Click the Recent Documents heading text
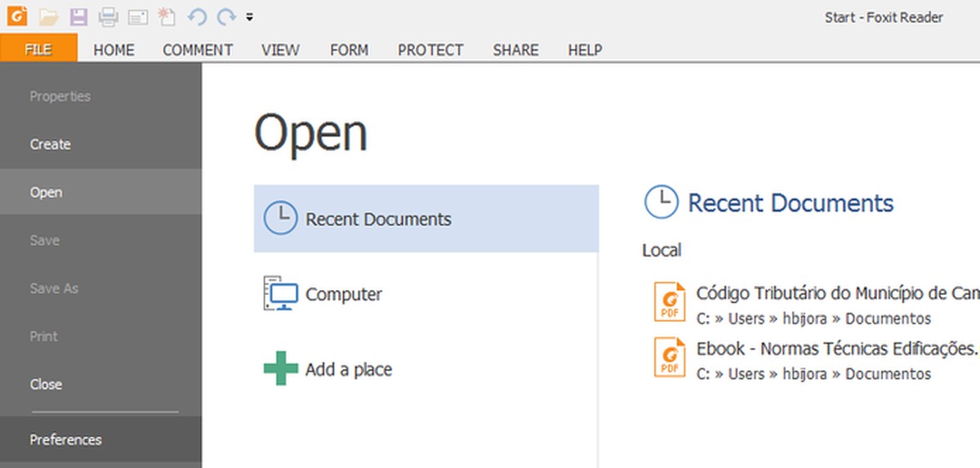Viewport: 980px width, 468px height. tap(791, 203)
